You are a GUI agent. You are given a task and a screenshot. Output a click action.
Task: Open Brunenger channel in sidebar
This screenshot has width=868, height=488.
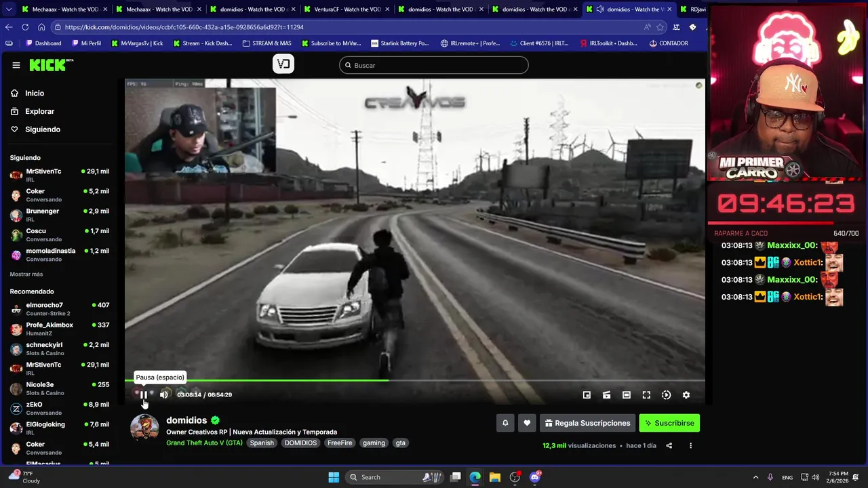coord(60,215)
